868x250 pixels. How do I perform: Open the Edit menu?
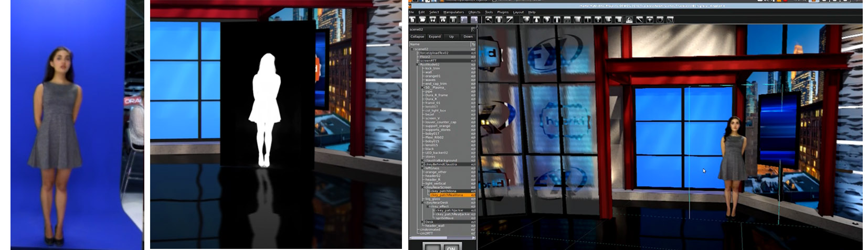tap(421, 12)
